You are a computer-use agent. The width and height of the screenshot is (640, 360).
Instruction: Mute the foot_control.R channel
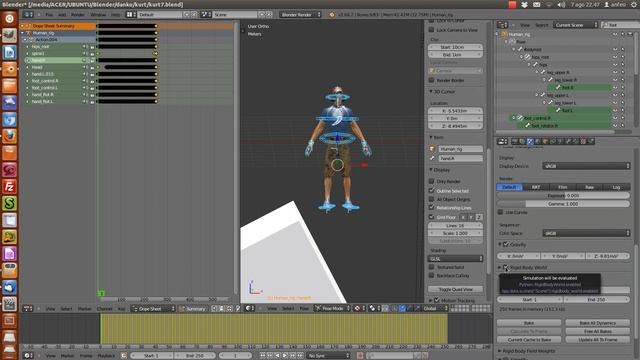coord(84,81)
